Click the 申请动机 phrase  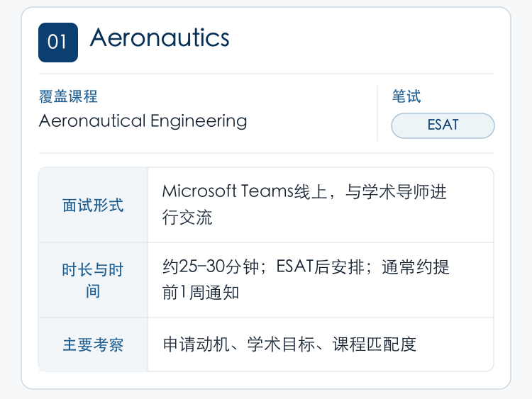(196, 344)
